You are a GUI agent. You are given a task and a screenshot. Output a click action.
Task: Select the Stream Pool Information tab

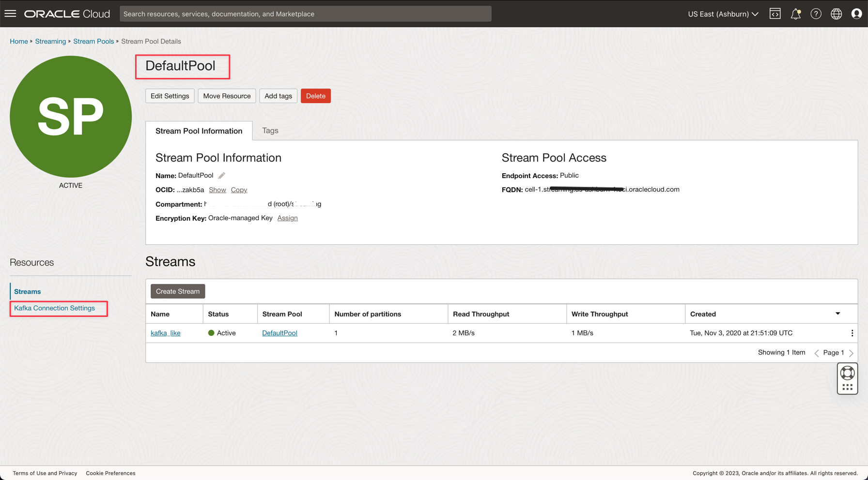[199, 131]
